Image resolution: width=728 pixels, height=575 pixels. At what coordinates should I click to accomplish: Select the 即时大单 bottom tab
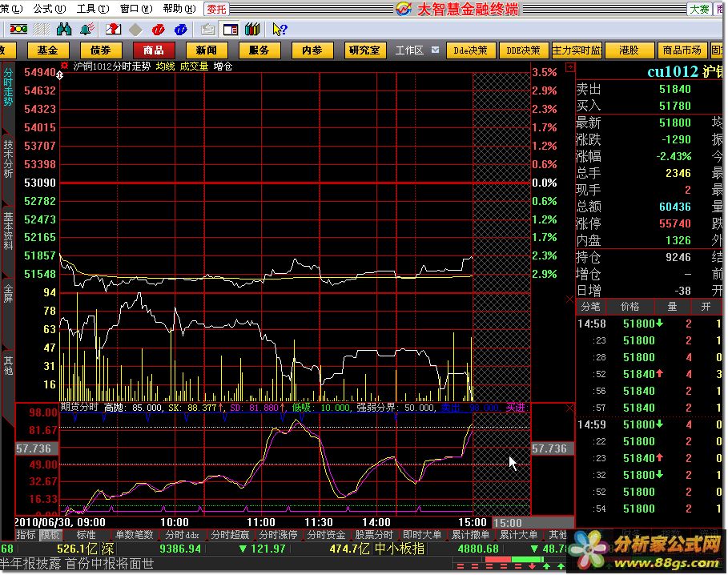click(422, 535)
